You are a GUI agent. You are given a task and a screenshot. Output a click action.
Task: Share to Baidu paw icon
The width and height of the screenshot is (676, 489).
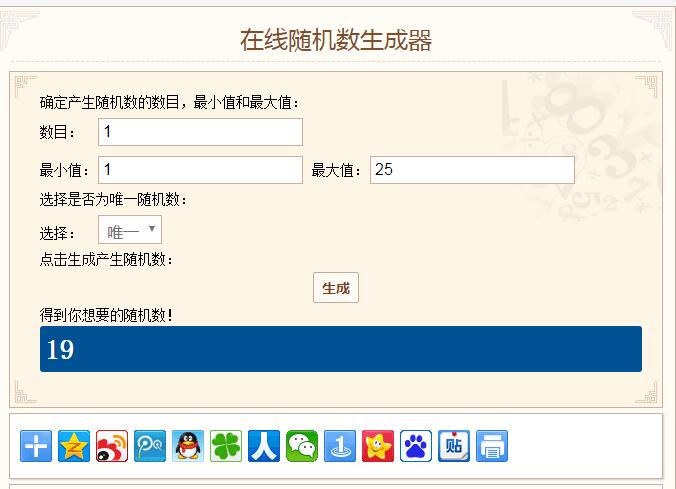coord(416,446)
